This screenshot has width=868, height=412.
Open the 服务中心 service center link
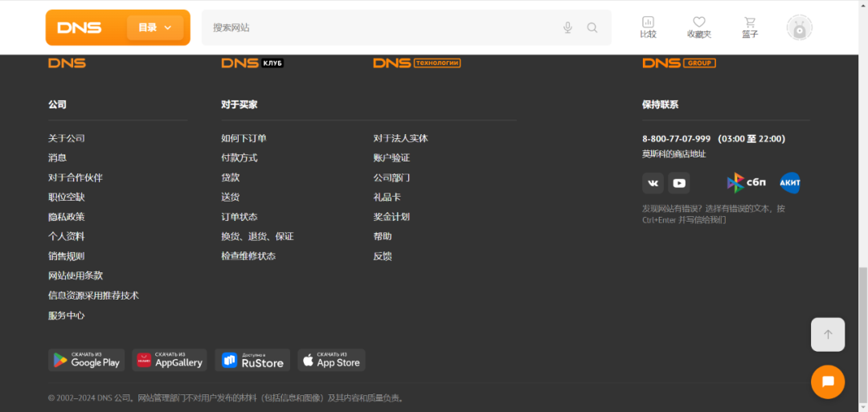[67, 316]
